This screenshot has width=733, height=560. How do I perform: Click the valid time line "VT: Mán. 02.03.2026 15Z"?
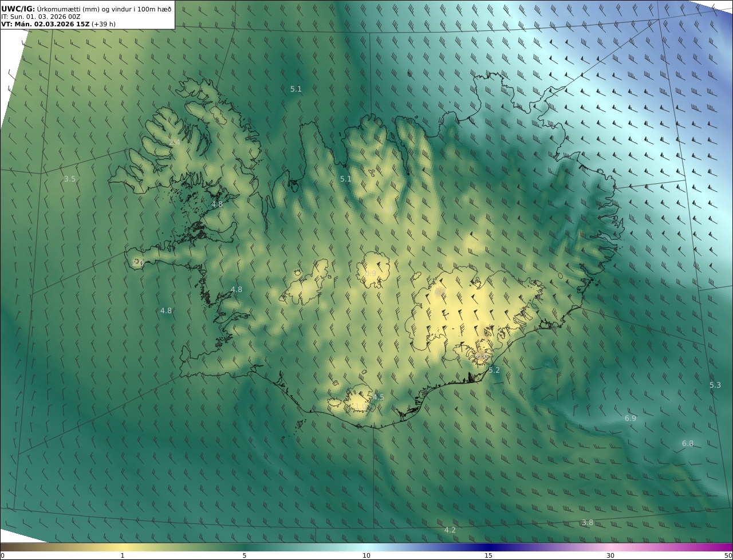[45, 25]
